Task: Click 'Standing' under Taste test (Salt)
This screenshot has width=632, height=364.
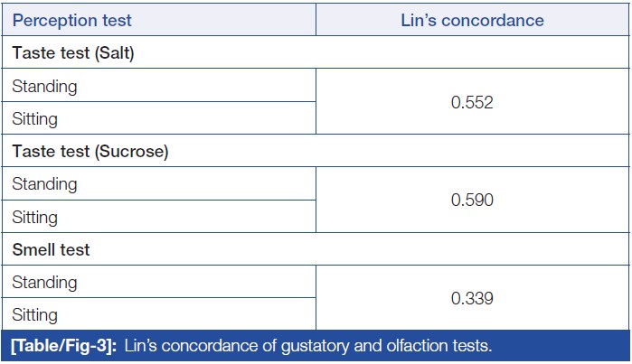Action: 45,87
